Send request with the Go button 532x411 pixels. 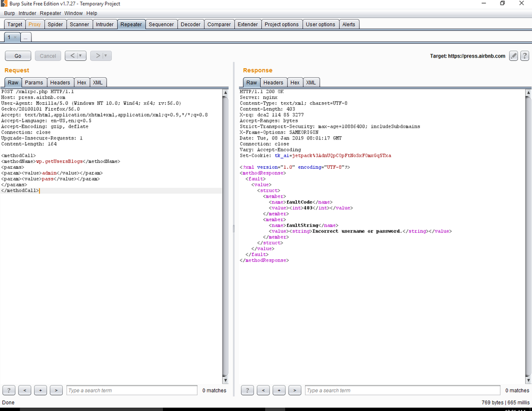[18, 56]
